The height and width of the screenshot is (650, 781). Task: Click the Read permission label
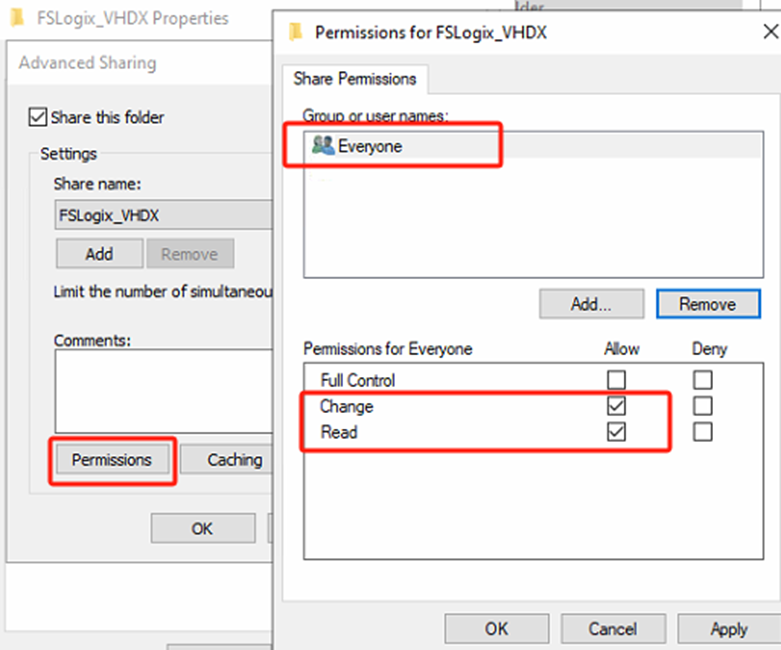point(339,432)
